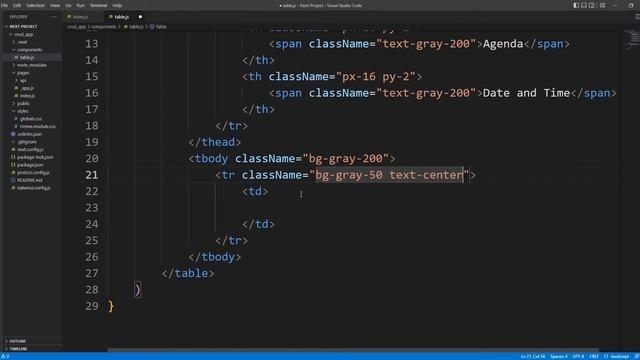This screenshot has width=640, height=360.
Task: Collapse the components folder
Action: [29, 50]
